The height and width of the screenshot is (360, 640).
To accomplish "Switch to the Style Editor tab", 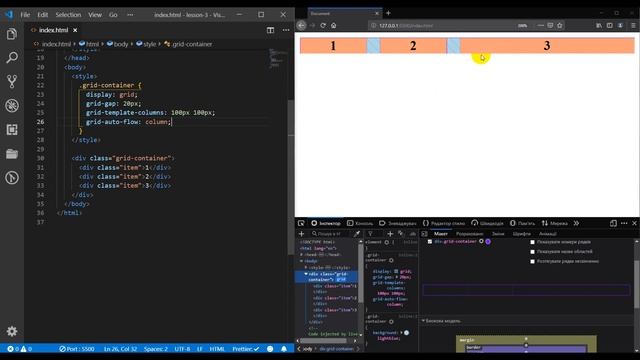I will (444, 223).
